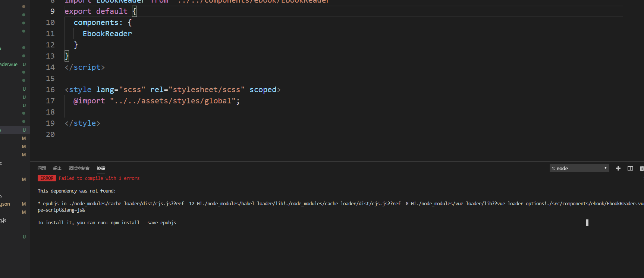The image size is (644, 278).
Task: Open the file ending in 'ader.vue' in explorer
Action: [9, 65]
